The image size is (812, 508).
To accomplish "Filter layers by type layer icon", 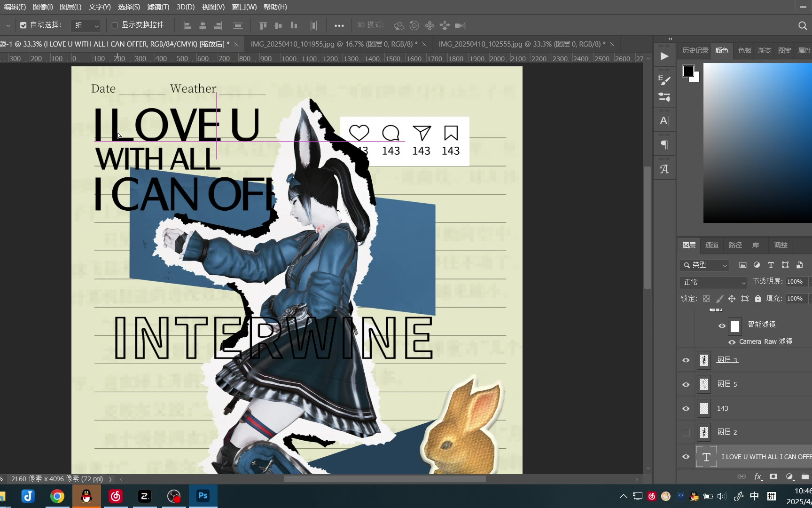I will [x=771, y=265].
